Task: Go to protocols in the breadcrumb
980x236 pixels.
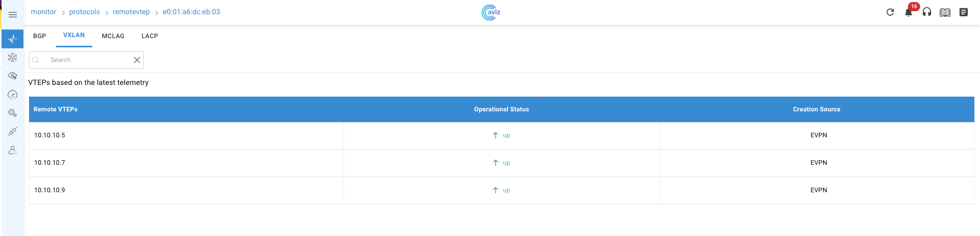Action: pyautogui.click(x=85, y=12)
